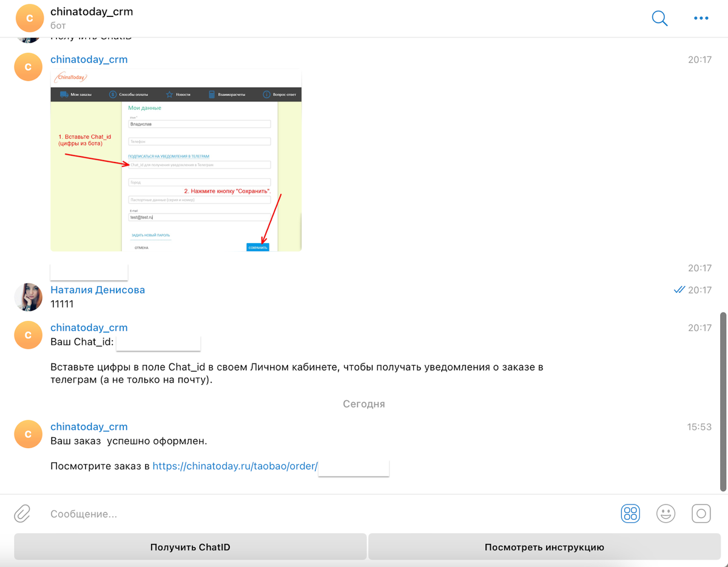Image resolution: width=728 pixels, height=567 pixels.
Task: Click the 'Ваш Chat_id:' message text
Action: coord(82,342)
